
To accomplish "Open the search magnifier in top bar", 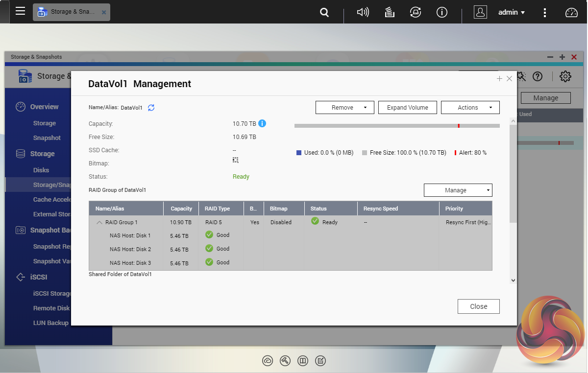I will coord(324,13).
